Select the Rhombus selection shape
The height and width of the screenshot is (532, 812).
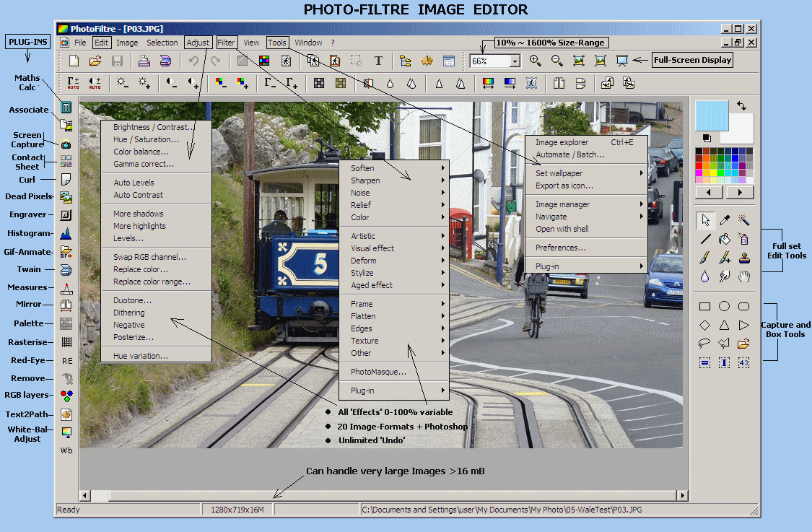pyautogui.click(x=704, y=325)
